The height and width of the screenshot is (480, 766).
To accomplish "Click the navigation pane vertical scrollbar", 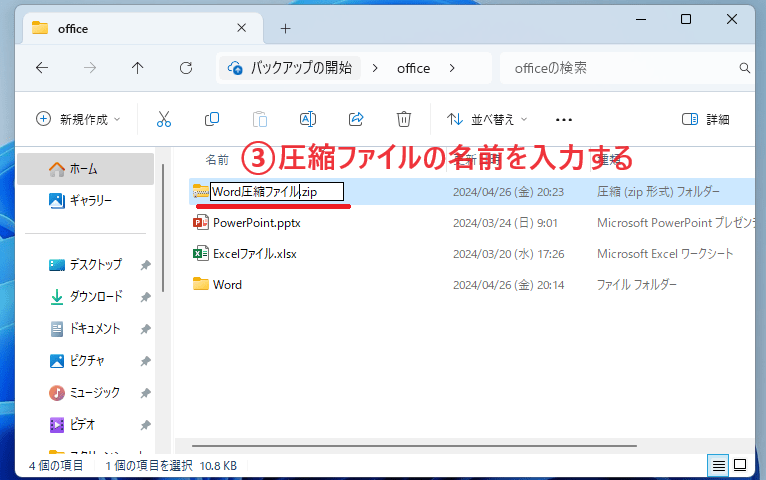I will [163, 228].
